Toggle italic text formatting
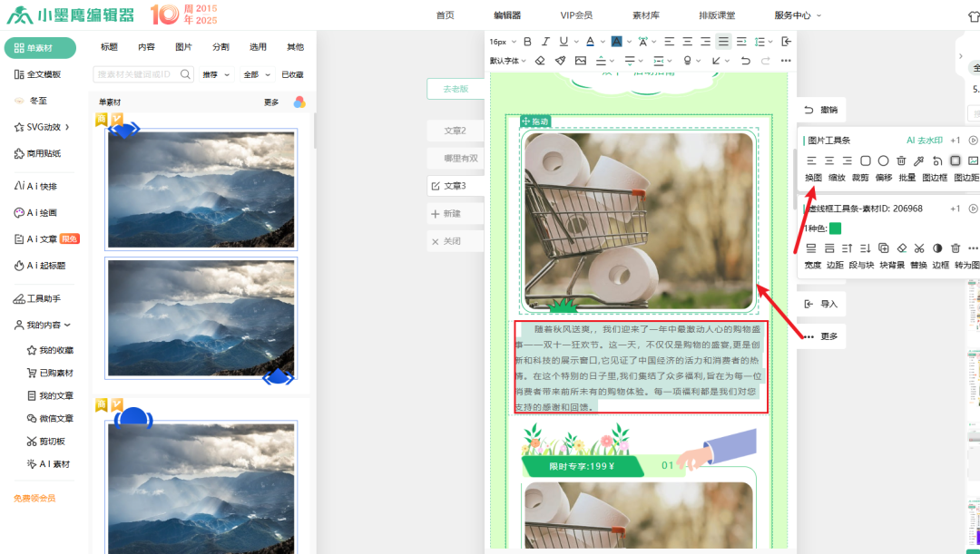Image resolution: width=980 pixels, height=554 pixels. pyautogui.click(x=544, y=42)
